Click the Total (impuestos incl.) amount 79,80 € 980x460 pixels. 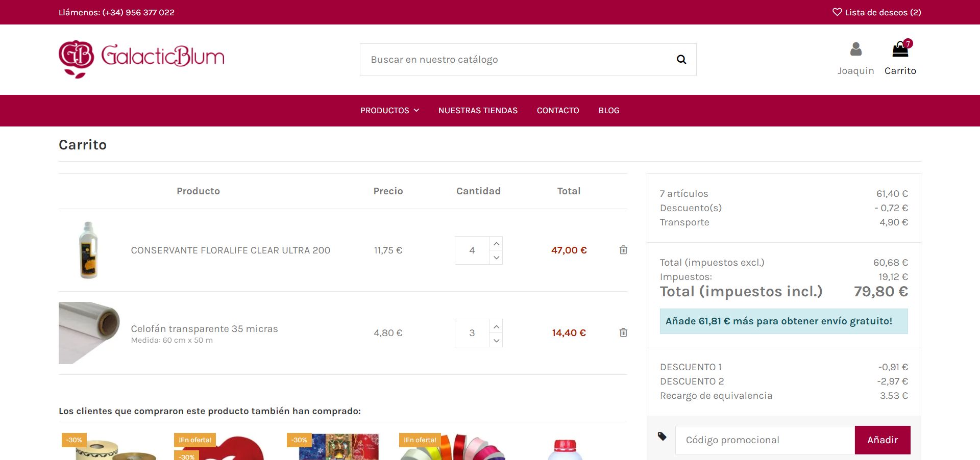pyautogui.click(x=880, y=292)
